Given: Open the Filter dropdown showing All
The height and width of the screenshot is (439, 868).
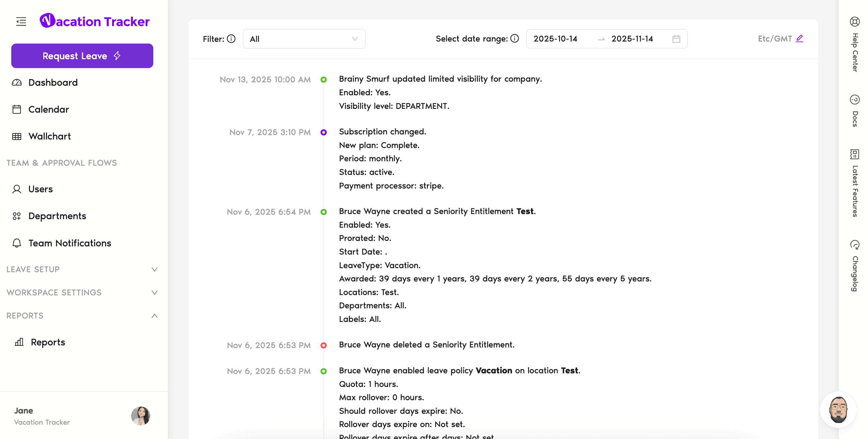Looking at the screenshot, I should pos(304,39).
